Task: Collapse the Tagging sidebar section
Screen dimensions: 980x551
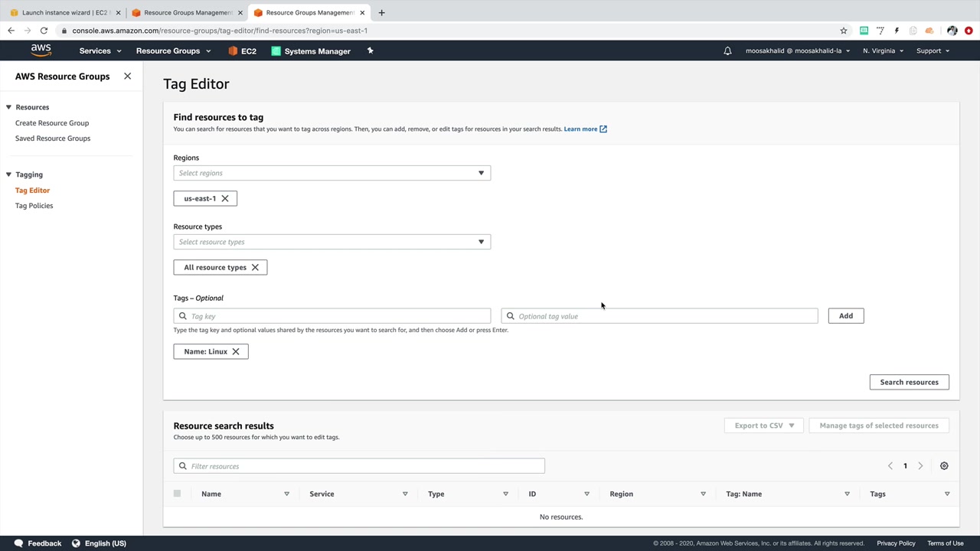Action: (8, 174)
